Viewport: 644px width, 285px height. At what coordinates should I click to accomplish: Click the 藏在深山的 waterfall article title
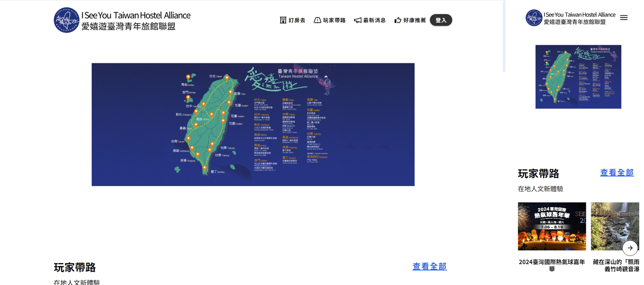(616, 266)
